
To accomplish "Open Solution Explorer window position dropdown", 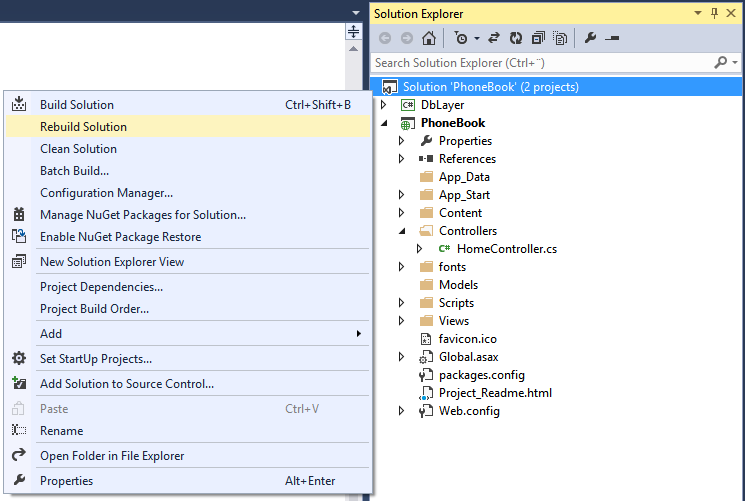I will pos(698,13).
